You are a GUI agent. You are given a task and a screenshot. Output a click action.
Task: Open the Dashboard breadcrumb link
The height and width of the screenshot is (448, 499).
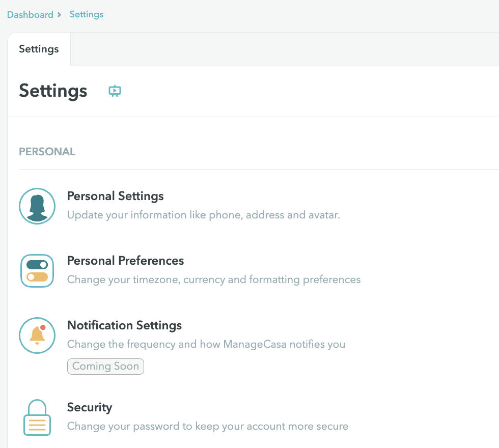click(30, 14)
